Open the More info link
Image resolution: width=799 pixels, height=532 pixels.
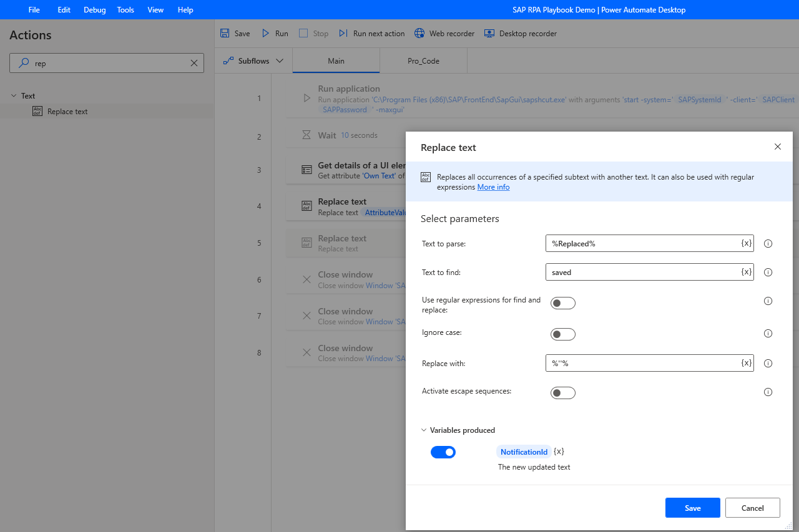coord(493,186)
